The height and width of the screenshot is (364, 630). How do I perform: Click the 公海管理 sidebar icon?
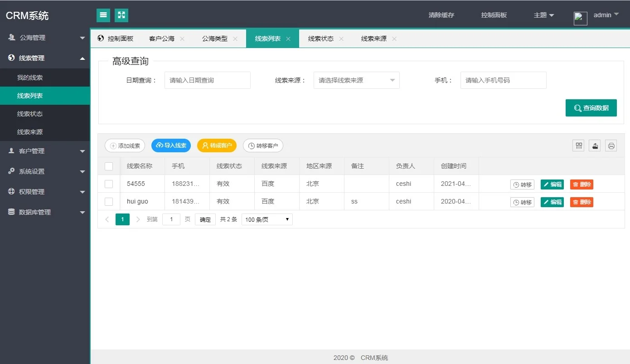click(x=11, y=38)
